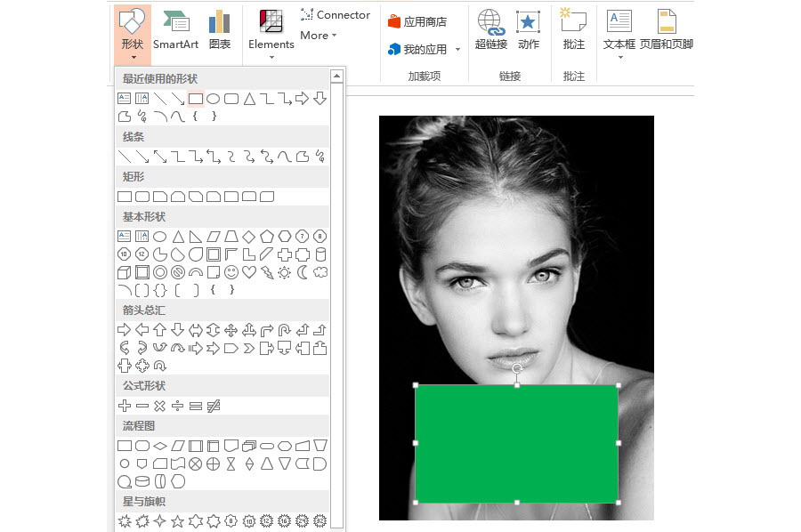Open the 动作 action settings

pyautogui.click(x=528, y=29)
